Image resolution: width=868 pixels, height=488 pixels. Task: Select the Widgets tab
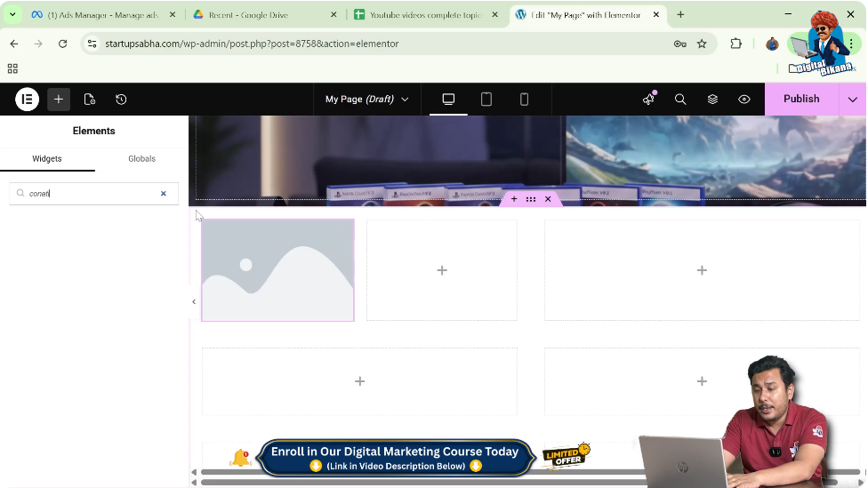point(47,159)
